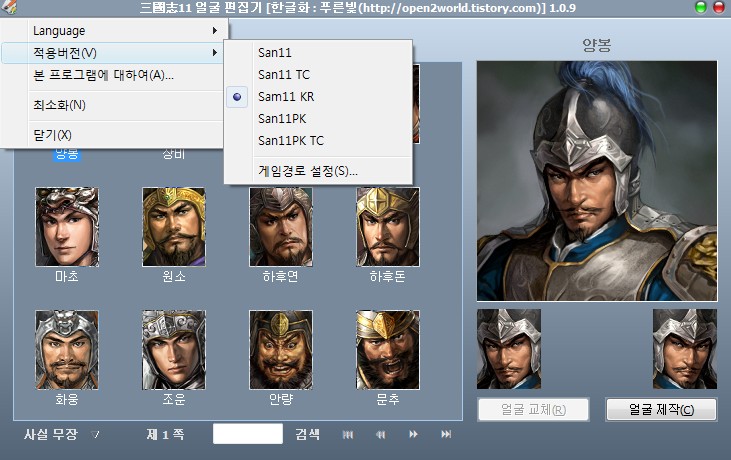Go to first page icon
731x460 pixels.
click(x=348, y=434)
